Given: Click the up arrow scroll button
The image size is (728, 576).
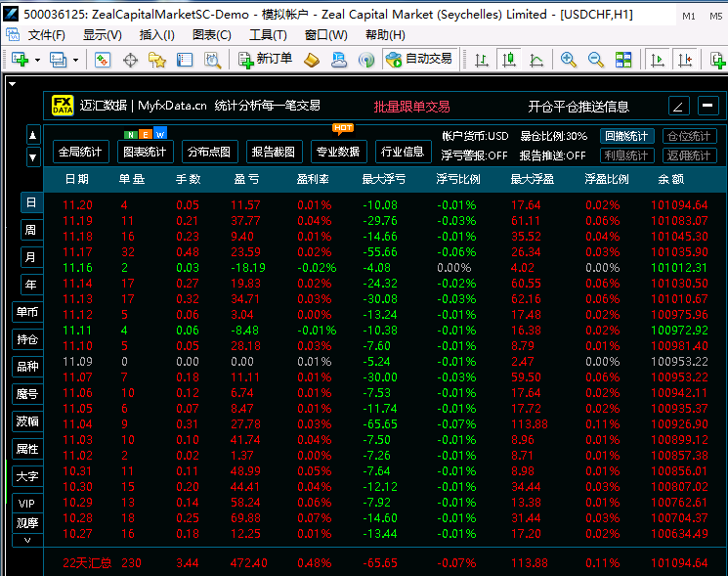Looking at the screenshot, I should tap(33, 135).
